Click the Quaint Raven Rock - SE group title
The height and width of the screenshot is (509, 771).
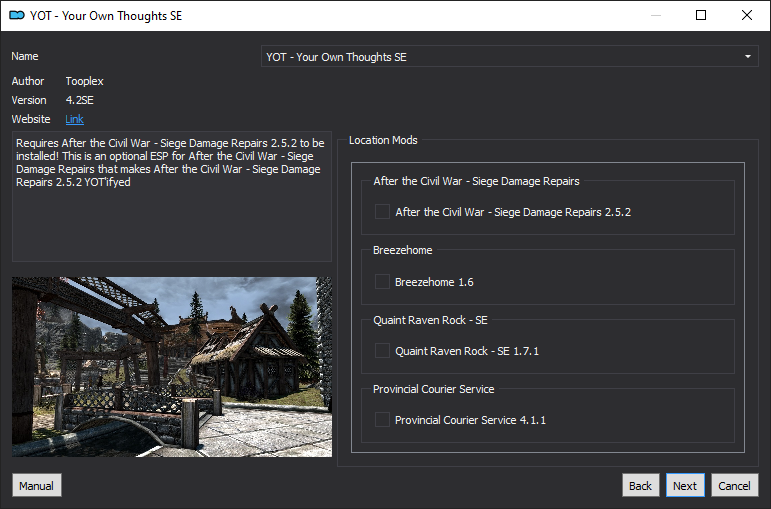pyautogui.click(x=430, y=320)
